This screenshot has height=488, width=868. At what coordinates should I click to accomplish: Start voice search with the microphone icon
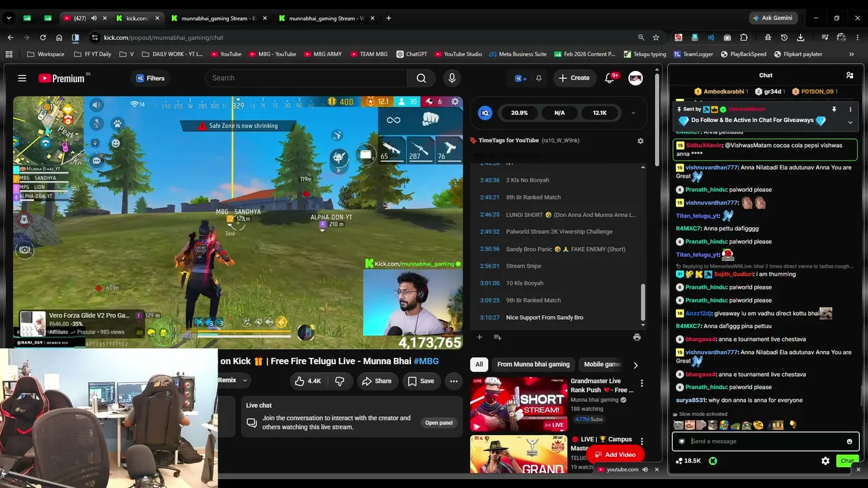point(452,78)
